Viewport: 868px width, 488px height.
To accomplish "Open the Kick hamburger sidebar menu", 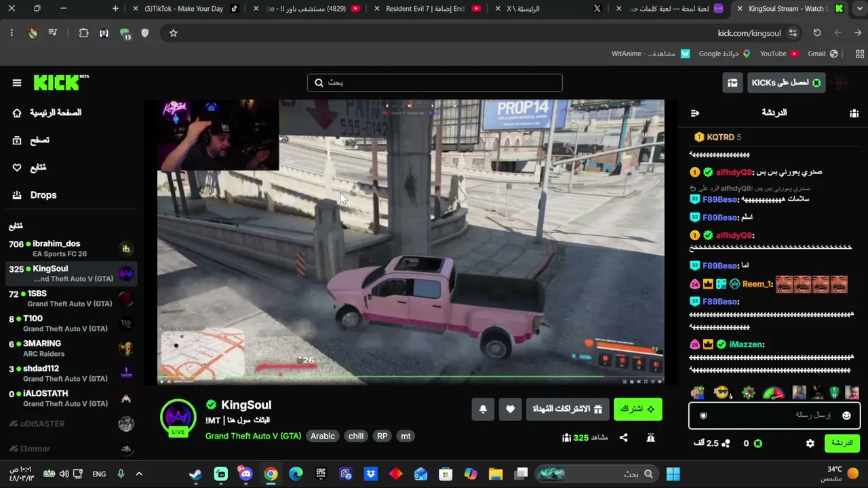I will coord(17,83).
